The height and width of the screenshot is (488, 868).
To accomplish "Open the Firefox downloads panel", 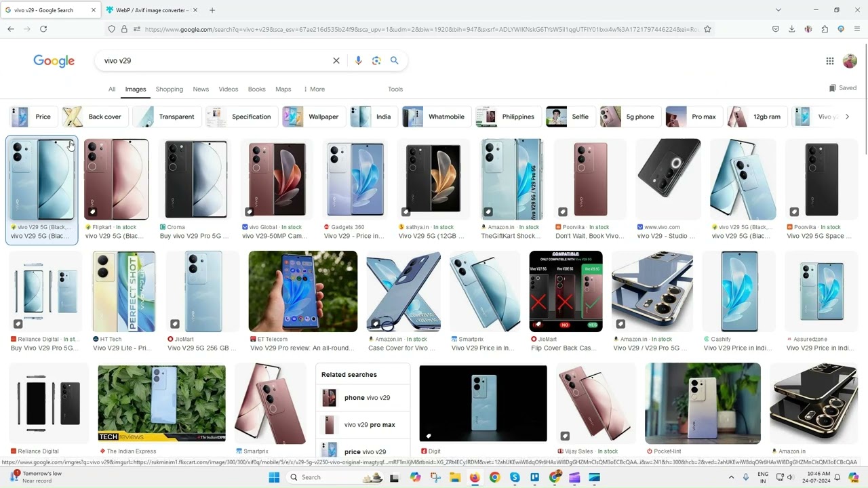I will [x=791, y=29].
